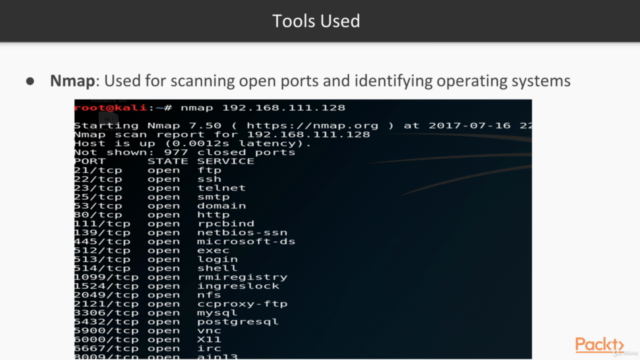Click the bold 'Nmap' word in bullet
The image size is (640, 360).
(x=72, y=81)
